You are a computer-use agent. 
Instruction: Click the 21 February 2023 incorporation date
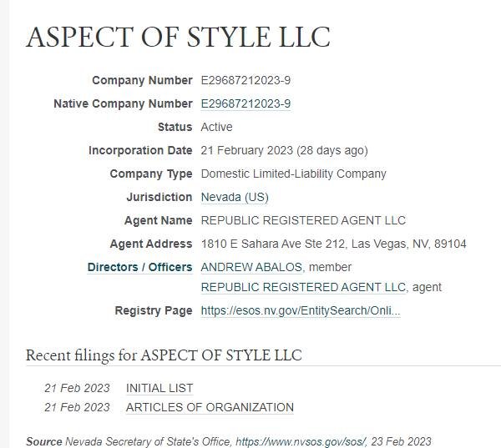(246, 150)
